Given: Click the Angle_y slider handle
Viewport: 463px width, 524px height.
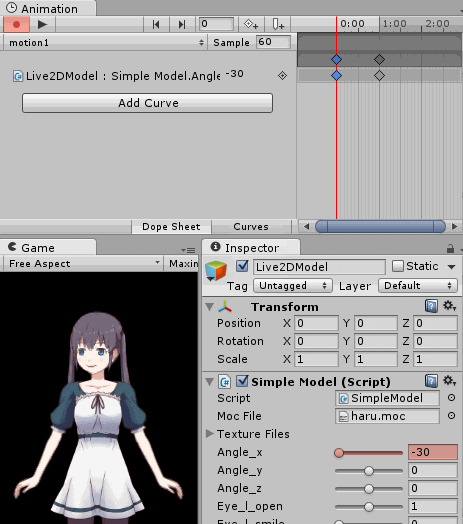Looking at the screenshot, I should click(369, 471).
